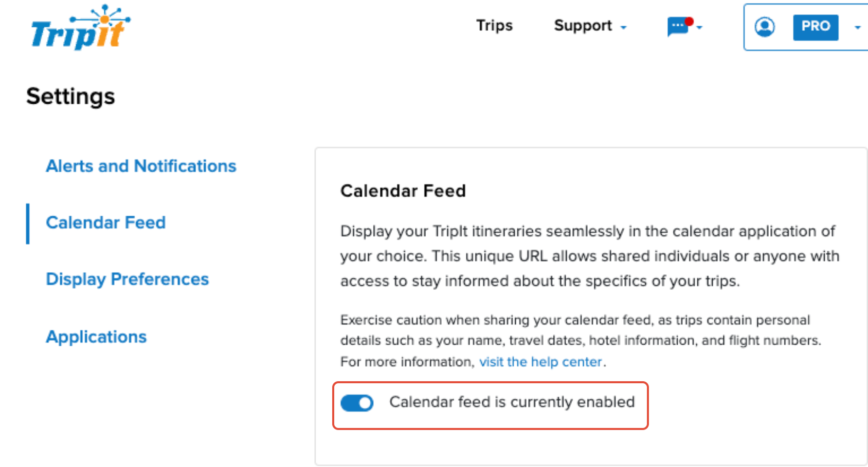The height and width of the screenshot is (467, 868).
Task: Click the user profile avatar icon
Action: [x=765, y=27]
